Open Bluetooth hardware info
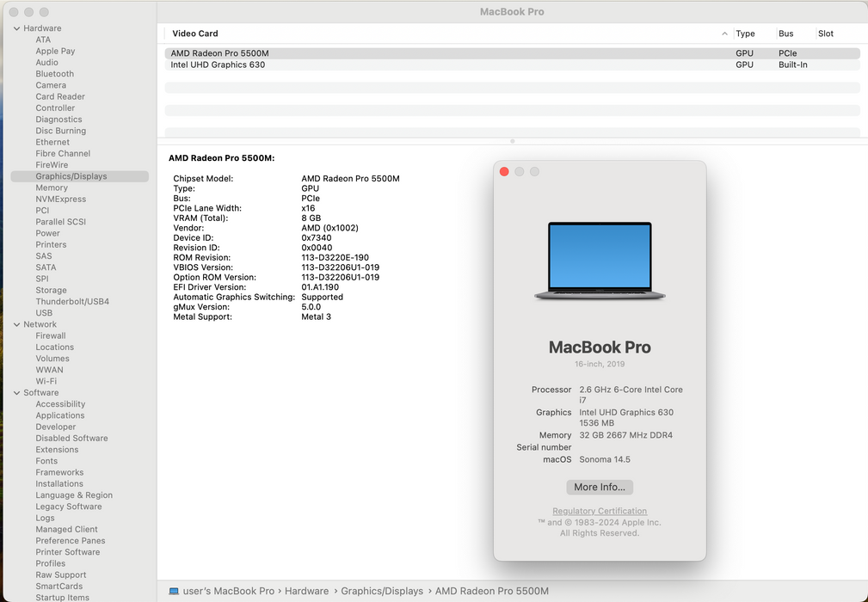The height and width of the screenshot is (602, 868). (55, 74)
